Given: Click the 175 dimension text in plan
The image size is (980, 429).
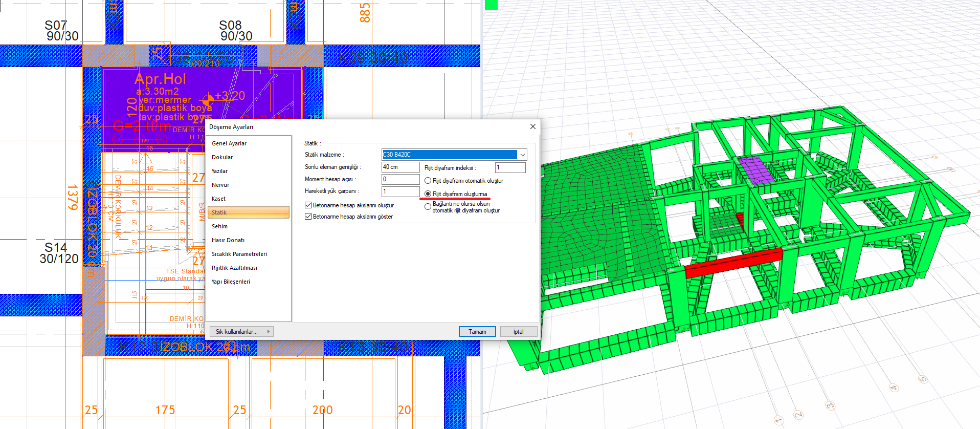Looking at the screenshot, I should 165,410.
